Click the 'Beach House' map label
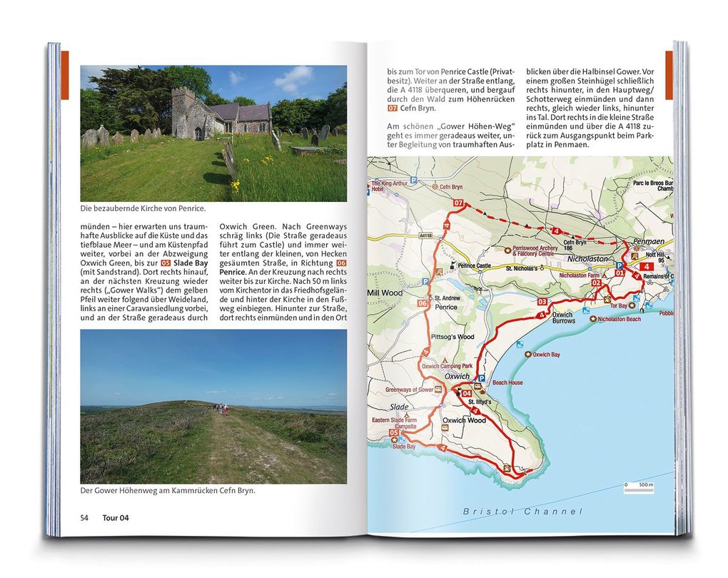 (x=507, y=382)
